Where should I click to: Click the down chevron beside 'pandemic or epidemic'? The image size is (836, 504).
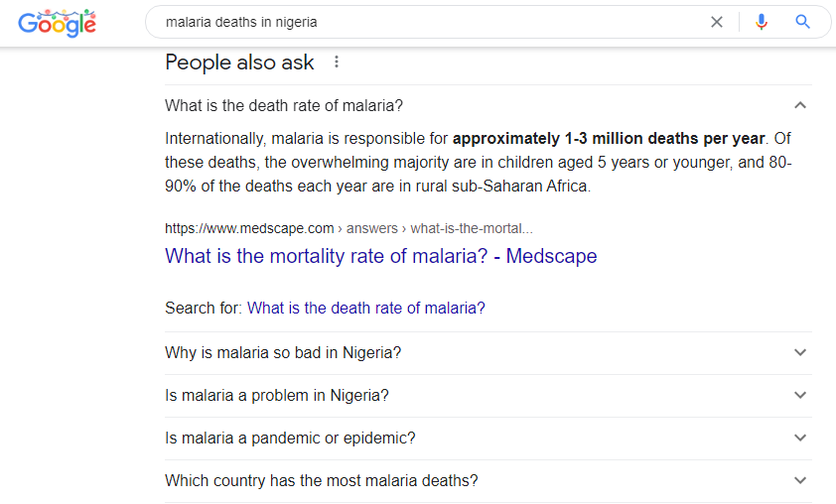800,438
